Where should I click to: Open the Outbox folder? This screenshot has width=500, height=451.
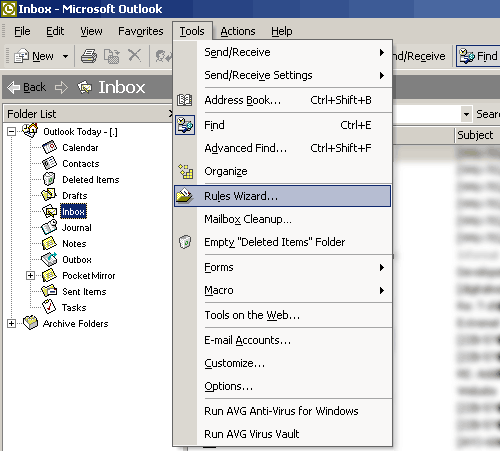77,260
